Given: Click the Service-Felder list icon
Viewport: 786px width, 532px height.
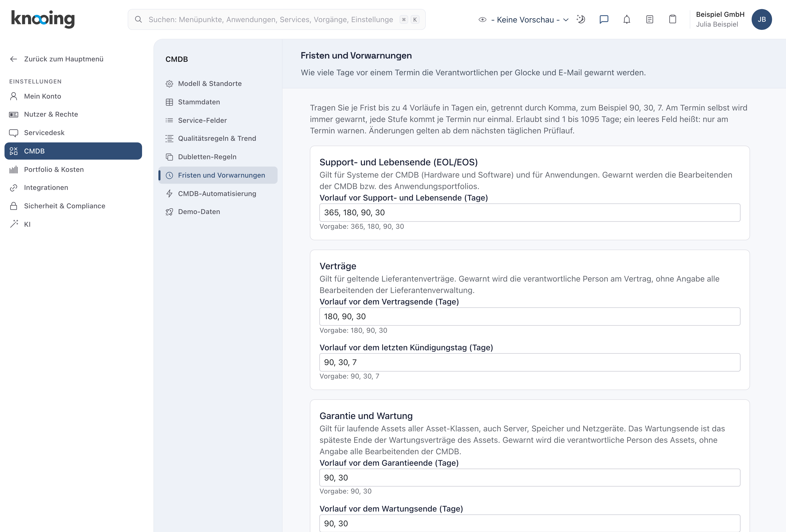Looking at the screenshot, I should coord(169,120).
